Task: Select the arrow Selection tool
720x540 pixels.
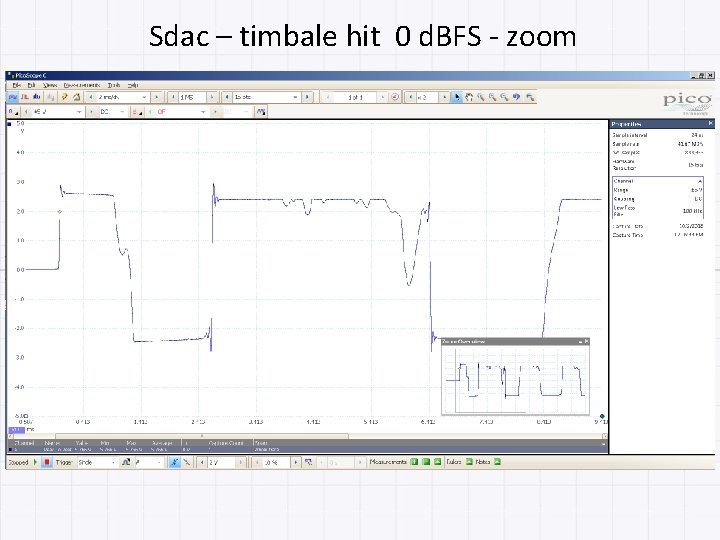Action: pos(457,97)
